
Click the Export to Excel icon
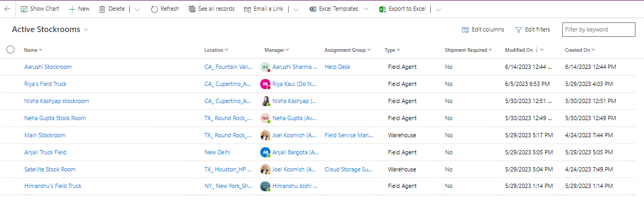coord(383,9)
